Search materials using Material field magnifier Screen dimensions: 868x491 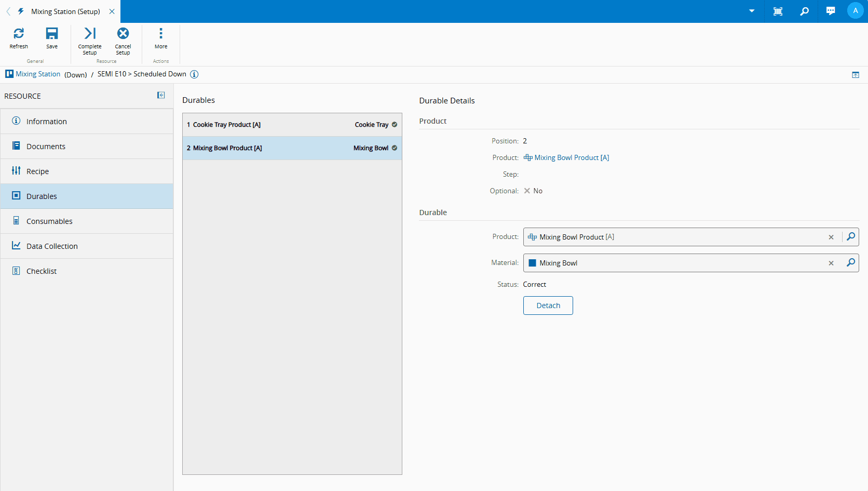pyautogui.click(x=850, y=263)
